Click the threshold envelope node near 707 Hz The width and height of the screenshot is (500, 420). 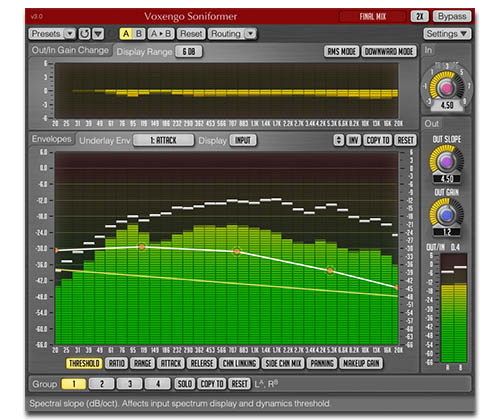click(237, 252)
